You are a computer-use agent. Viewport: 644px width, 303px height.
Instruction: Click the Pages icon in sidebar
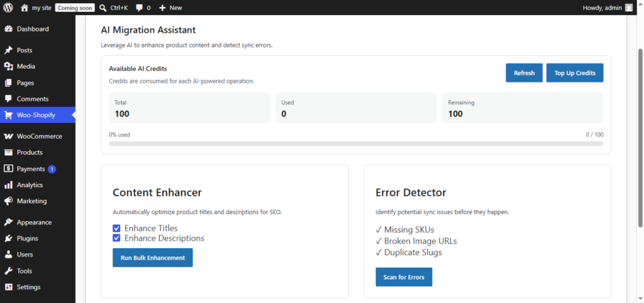coord(8,83)
